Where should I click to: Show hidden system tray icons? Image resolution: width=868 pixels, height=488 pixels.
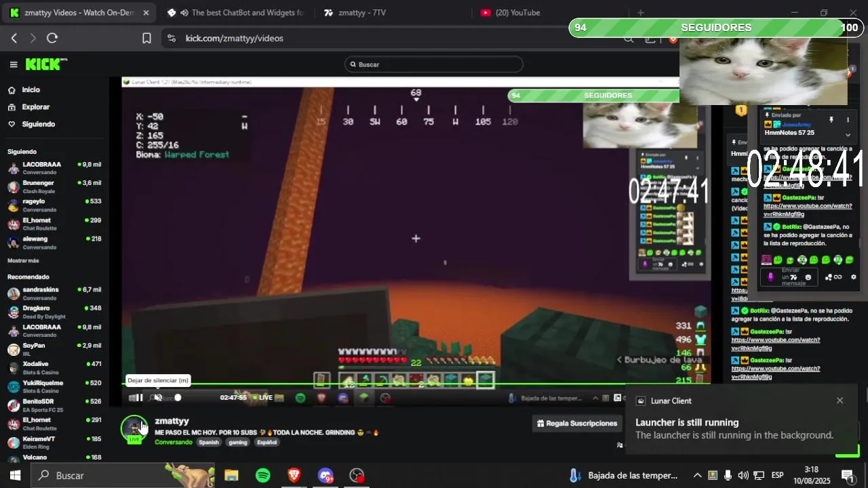point(697,475)
